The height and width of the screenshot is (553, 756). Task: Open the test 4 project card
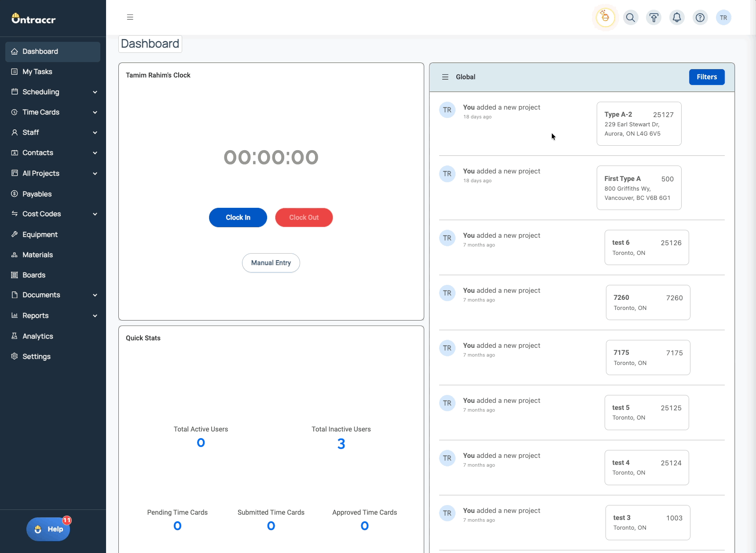point(647,468)
